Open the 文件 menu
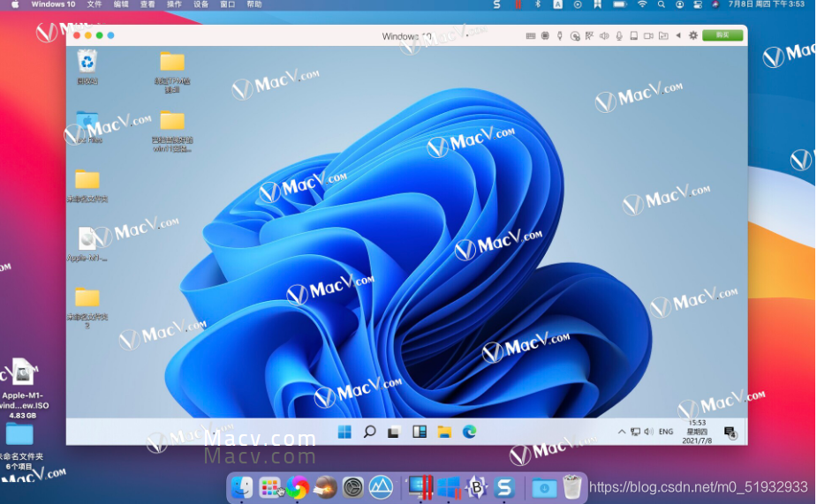This screenshot has width=817, height=504. point(95,4)
